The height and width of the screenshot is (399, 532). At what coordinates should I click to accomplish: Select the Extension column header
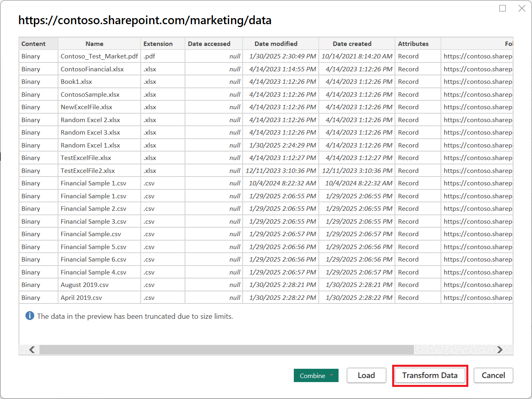(x=163, y=44)
